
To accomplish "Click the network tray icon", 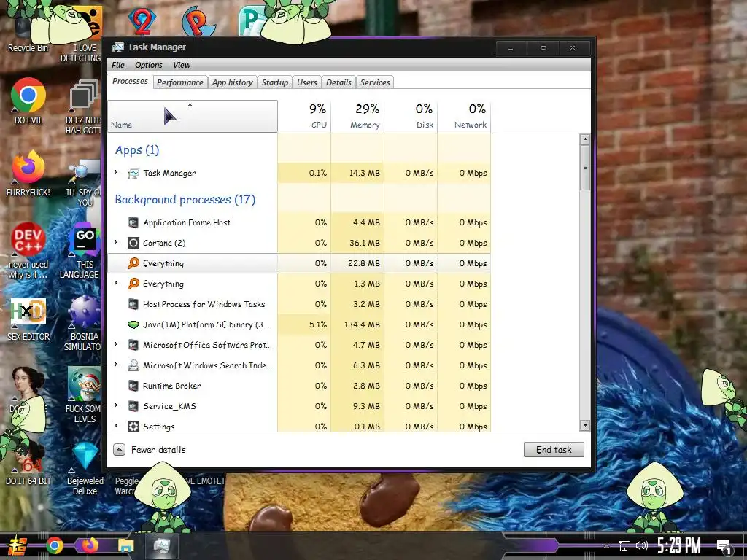I will [624, 545].
